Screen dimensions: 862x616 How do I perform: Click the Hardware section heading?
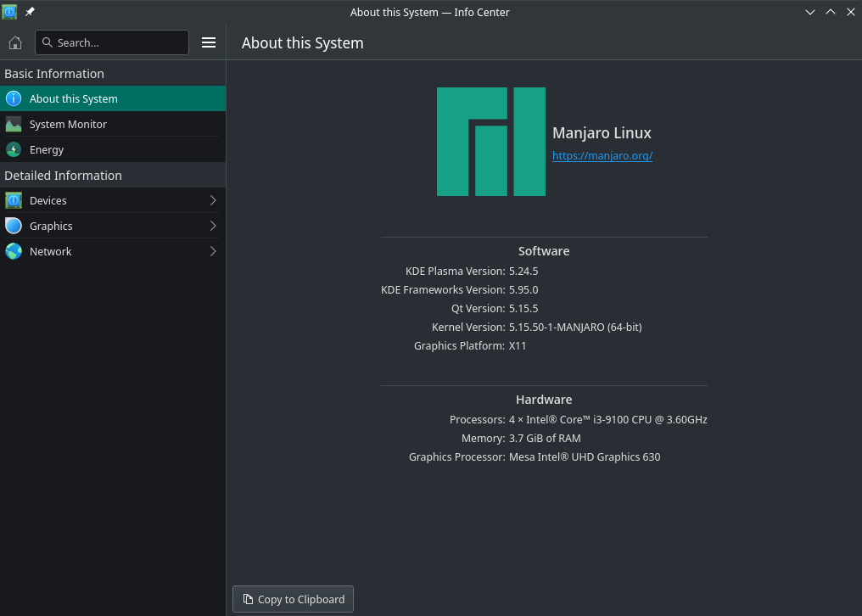tap(544, 400)
